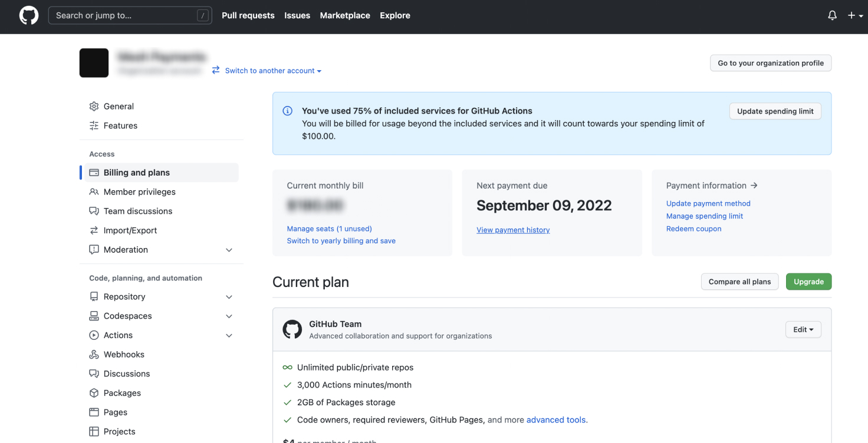This screenshot has height=443, width=868.
Task: Select the Webhooks icon in sidebar
Action: (94, 355)
